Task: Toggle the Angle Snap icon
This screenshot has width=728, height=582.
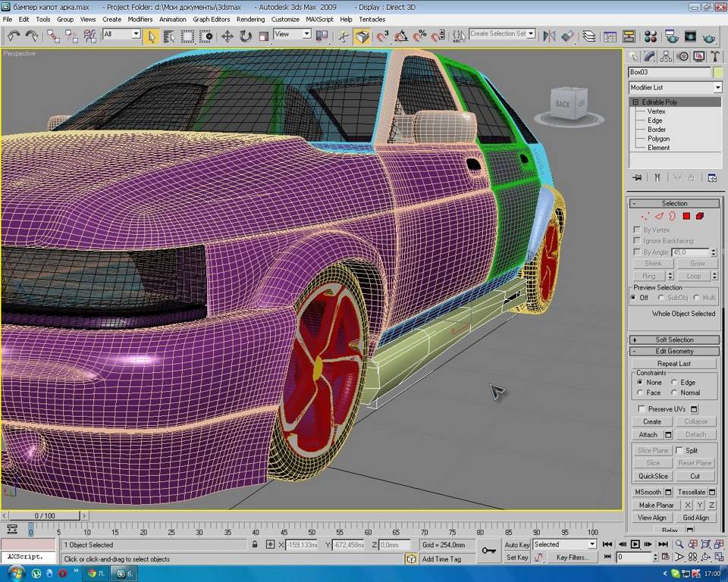Action: pos(400,36)
